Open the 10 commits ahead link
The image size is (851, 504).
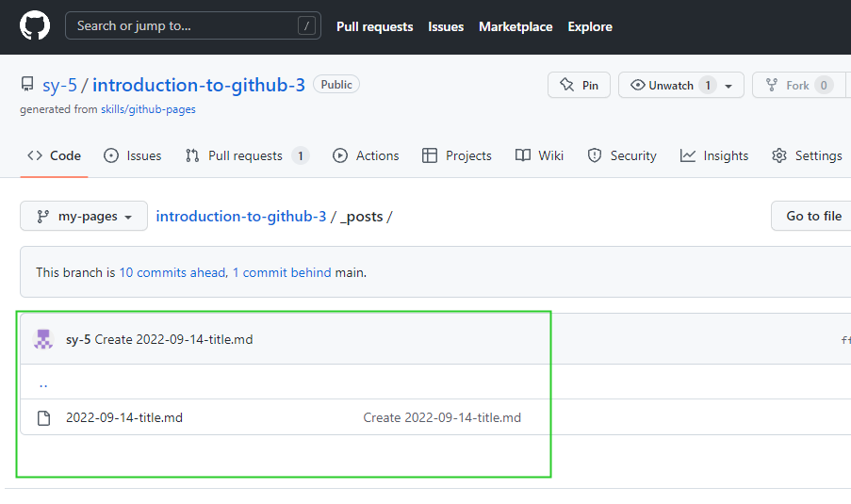tap(172, 272)
